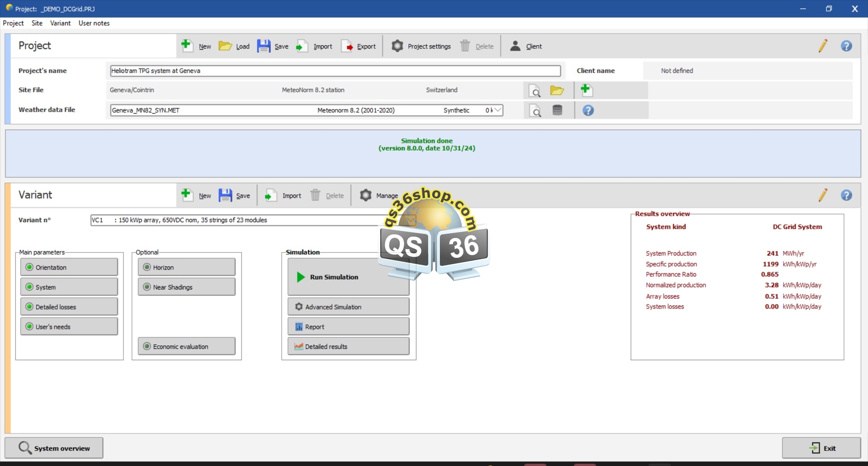Image resolution: width=868 pixels, height=466 pixels.
Task: Import a variant using the Import icon
Action: tap(270, 195)
